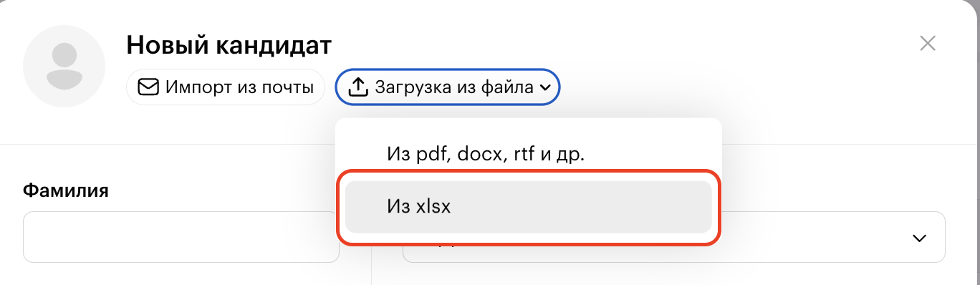The height and width of the screenshot is (285, 980).
Task: Click the Загрузка из файла button label
Action: (453, 88)
